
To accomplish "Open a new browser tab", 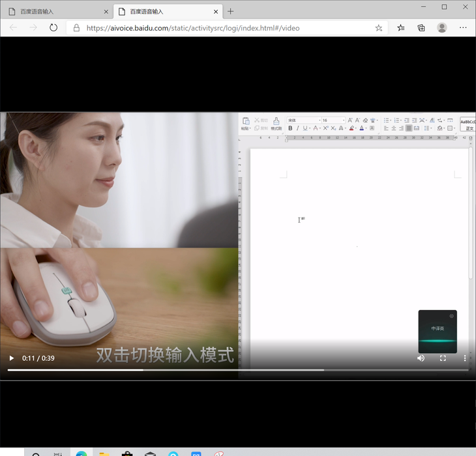I will (x=231, y=11).
